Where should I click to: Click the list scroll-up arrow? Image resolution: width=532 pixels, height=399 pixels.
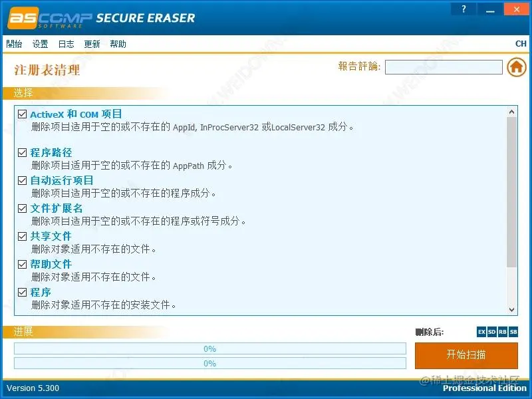[512, 112]
